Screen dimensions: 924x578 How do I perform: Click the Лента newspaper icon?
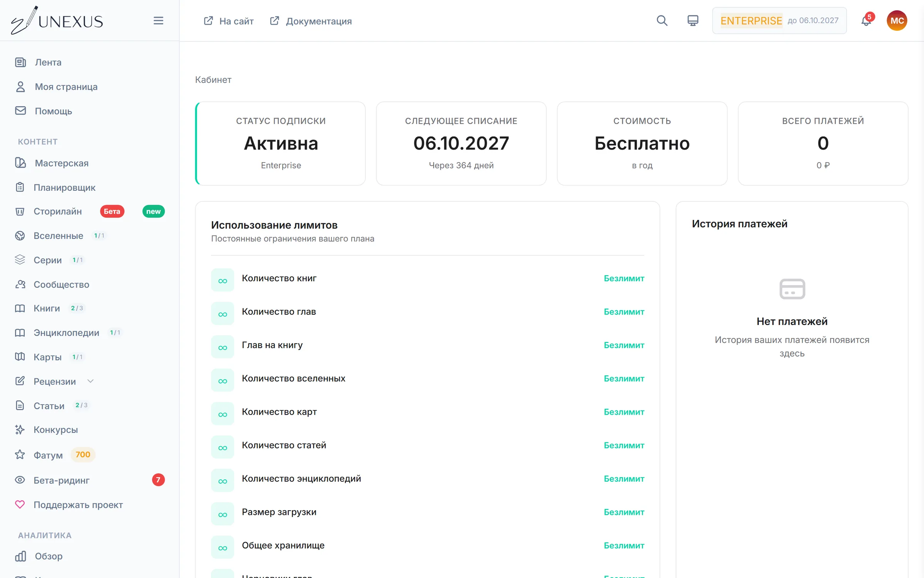tap(20, 62)
